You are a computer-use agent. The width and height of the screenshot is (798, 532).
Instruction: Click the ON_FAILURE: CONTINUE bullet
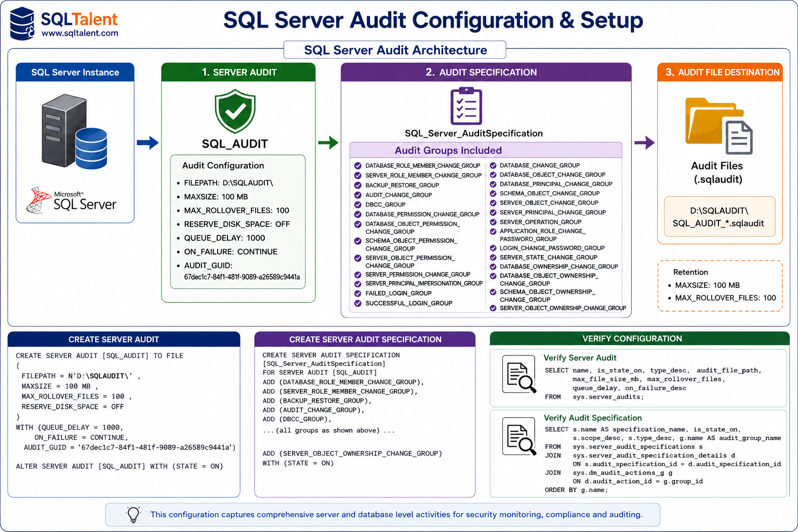[227, 251]
